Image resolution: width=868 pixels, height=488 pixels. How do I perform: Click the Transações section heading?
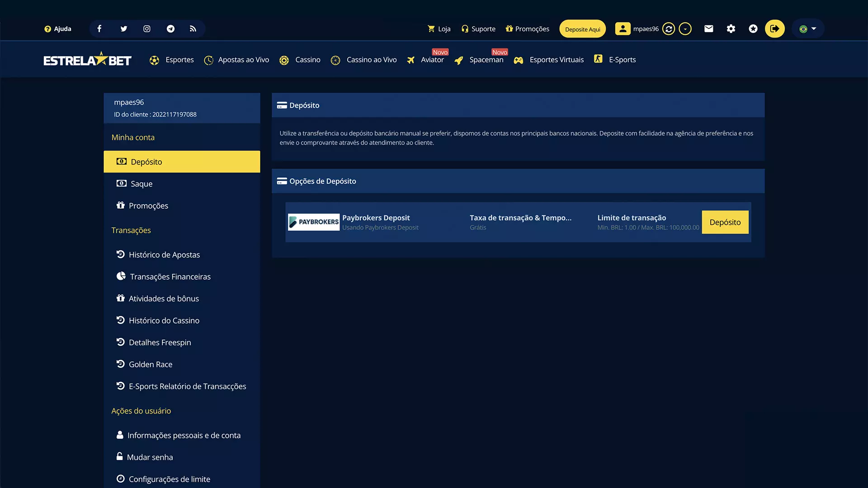click(131, 230)
